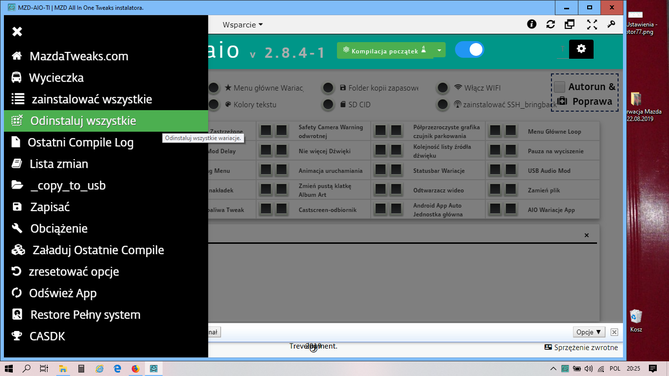Click the key icon in top toolbar
This screenshot has height=376, width=669.
pyautogui.click(x=611, y=24)
